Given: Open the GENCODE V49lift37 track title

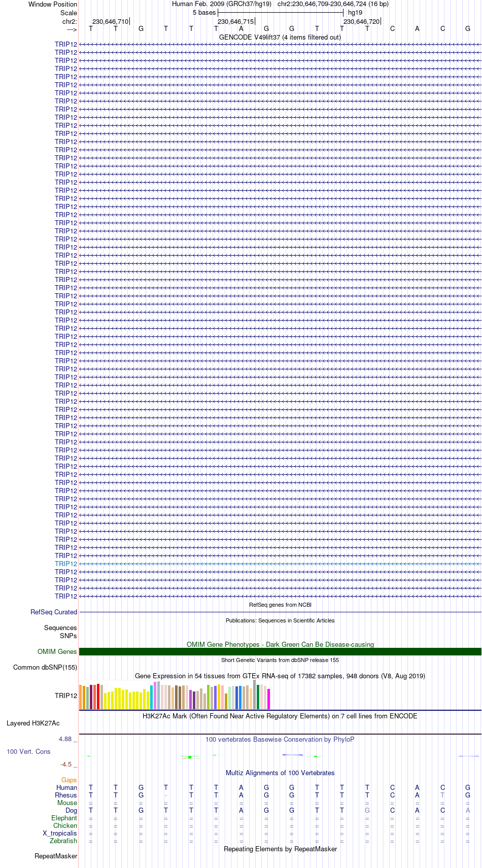Looking at the screenshot, I should tap(280, 37).
